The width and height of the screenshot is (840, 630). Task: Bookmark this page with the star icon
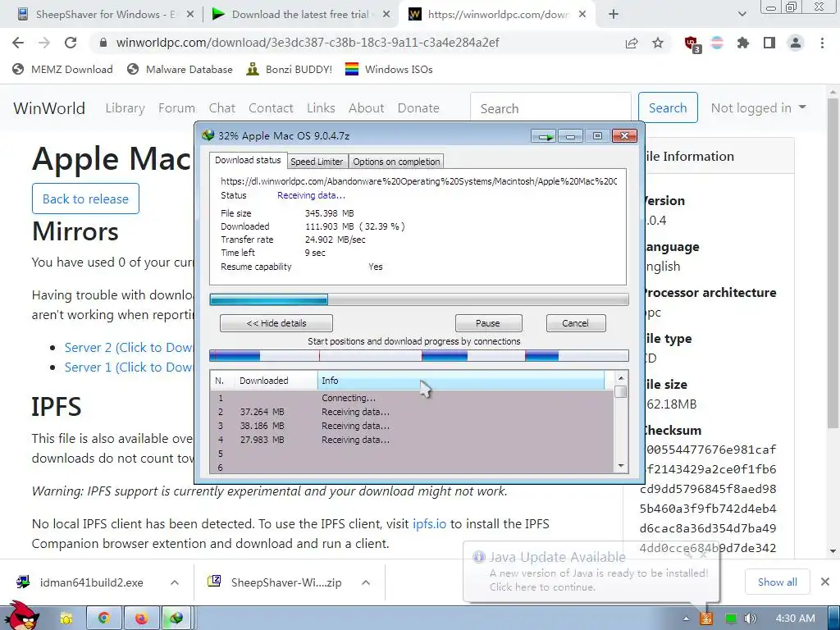658,43
